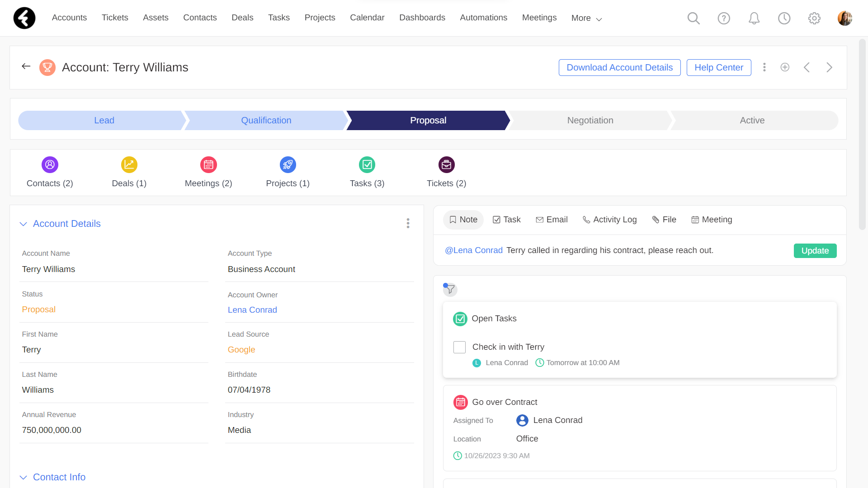Viewport: 868px width, 488px height.
Task: Click the Download Account Details button
Action: tap(619, 67)
